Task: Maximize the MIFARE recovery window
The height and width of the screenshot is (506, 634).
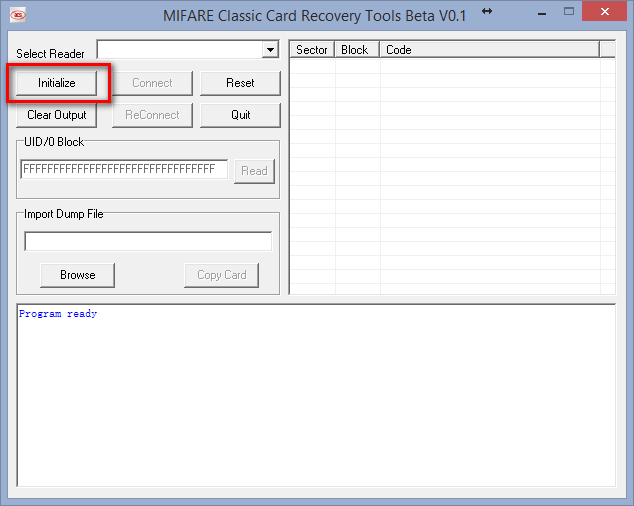Action: point(569,12)
